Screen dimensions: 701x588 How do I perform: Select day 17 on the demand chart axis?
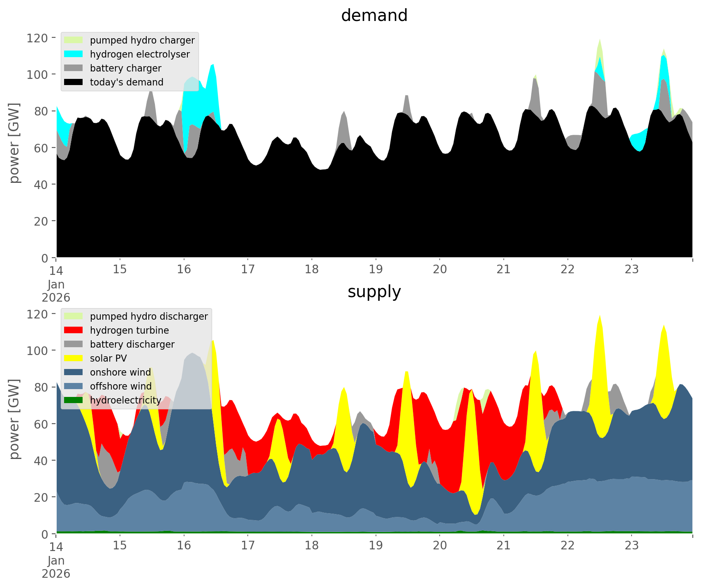click(x=248, y=270)
